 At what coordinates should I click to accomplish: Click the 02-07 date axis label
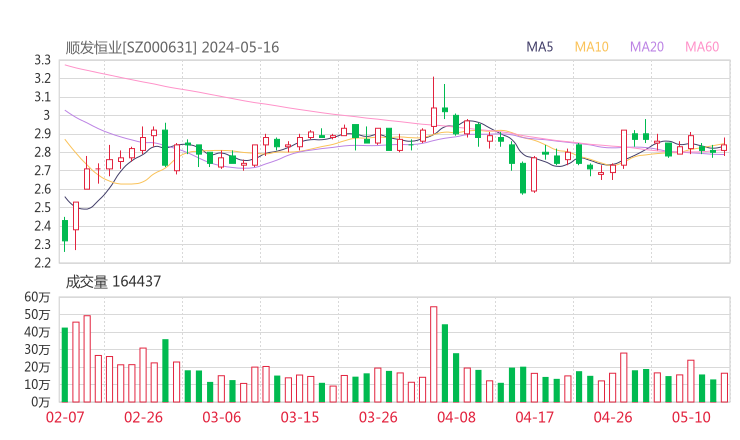click(65, 417)
